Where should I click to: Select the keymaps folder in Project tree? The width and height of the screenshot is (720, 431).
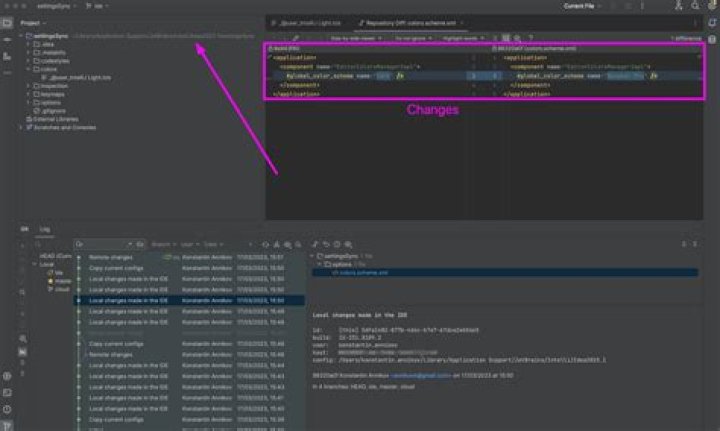point(49,94)
